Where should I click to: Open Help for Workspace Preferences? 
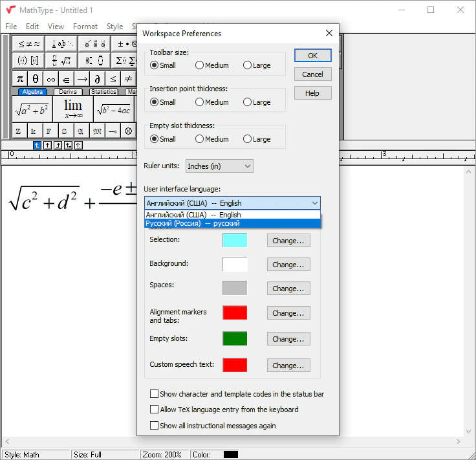[x=312, y=93]
